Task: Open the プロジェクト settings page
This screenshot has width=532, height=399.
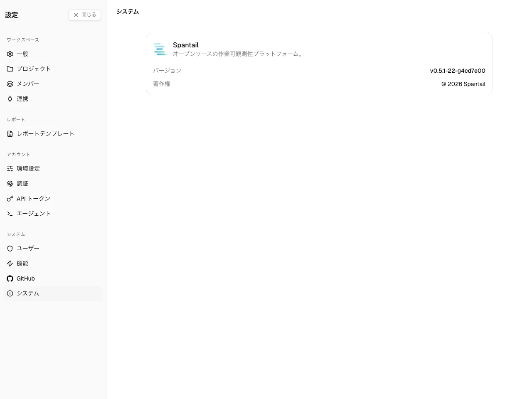Action: 52,69
